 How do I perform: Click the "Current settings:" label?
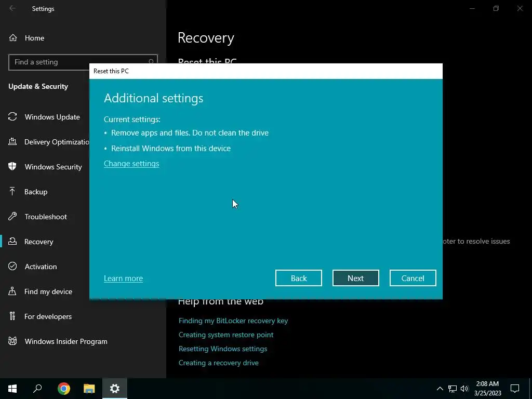(132, 119)
